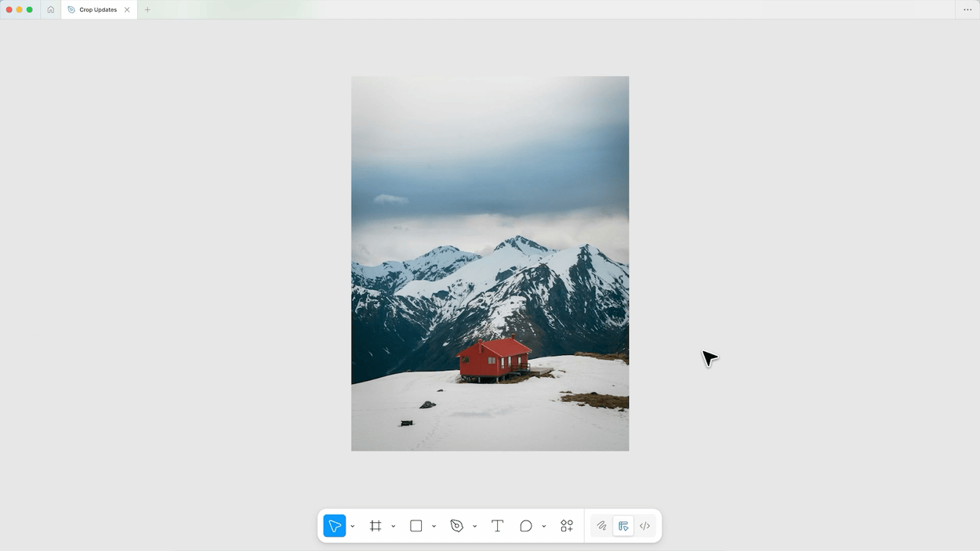The height and width of the screenshot is (551, 980).
Task: Select the Pen tool
Action: pos(456,526)
